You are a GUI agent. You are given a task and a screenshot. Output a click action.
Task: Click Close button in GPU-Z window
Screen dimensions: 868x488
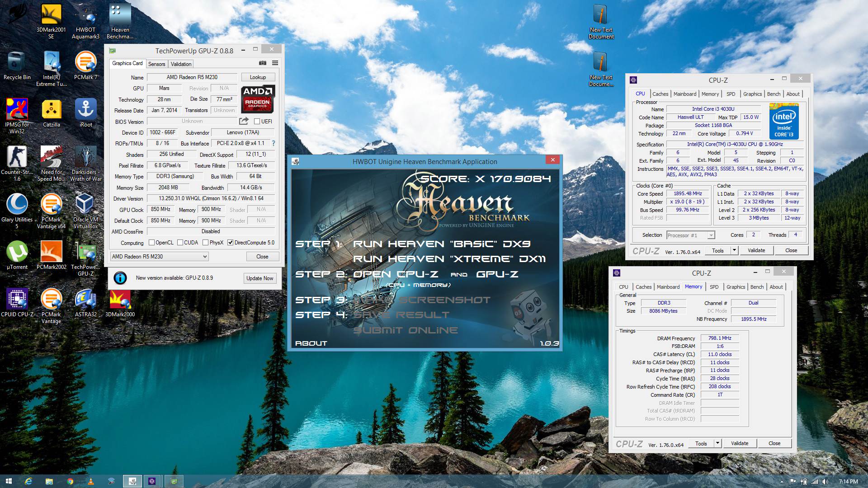[x=262, y=257]
